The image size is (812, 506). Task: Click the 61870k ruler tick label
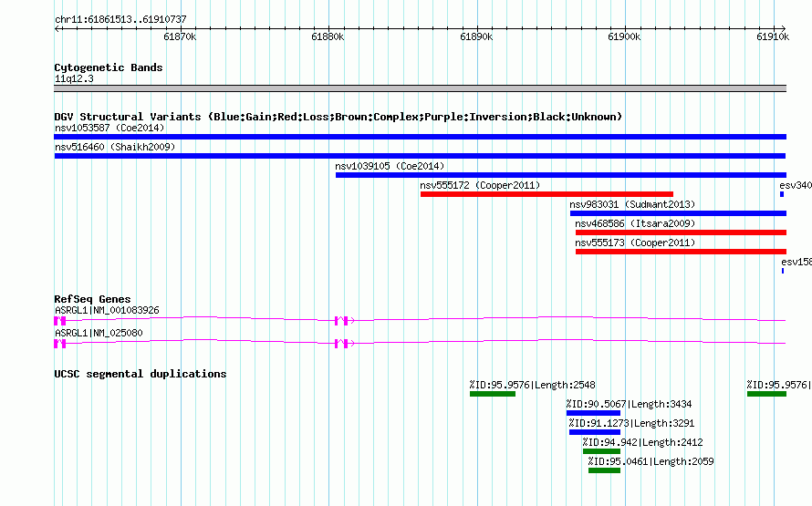[x=180, y=36]
